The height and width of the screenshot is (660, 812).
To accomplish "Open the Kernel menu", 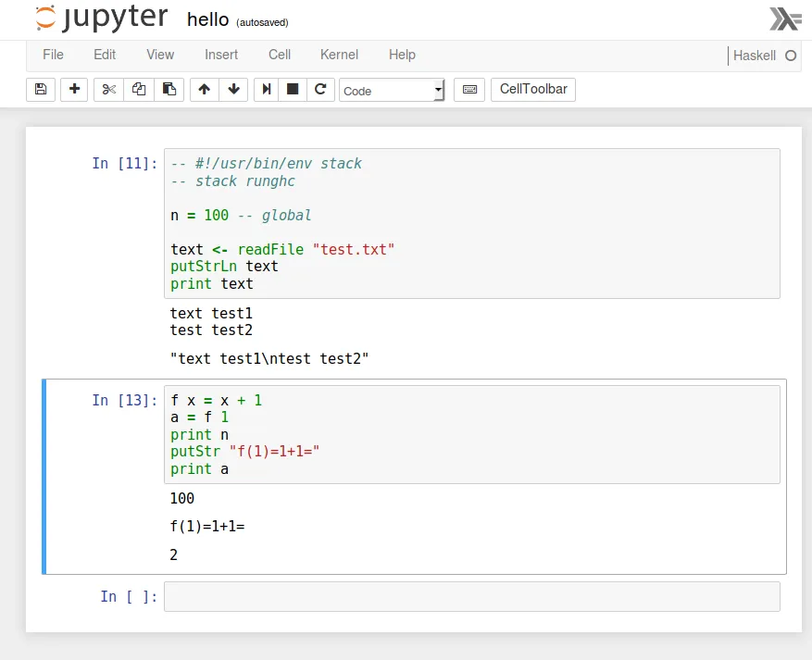I will pyautogui.click(x=339, y=55).
